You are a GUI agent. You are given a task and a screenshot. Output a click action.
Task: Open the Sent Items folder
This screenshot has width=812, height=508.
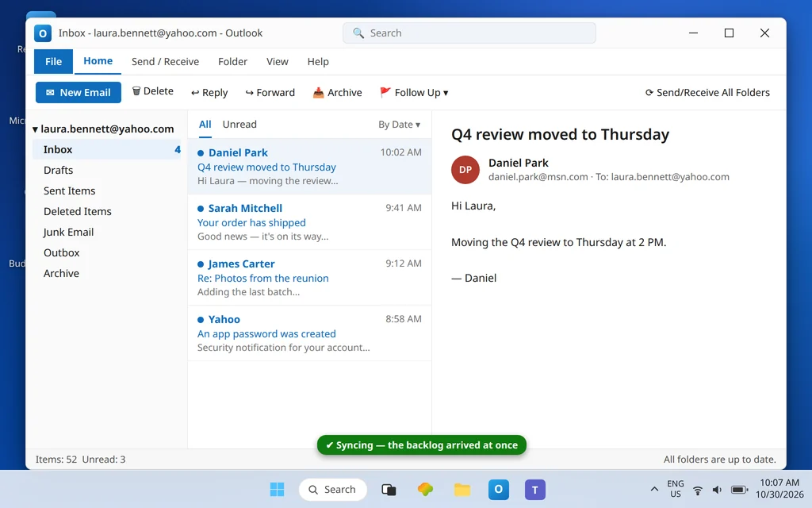(x=107, y=190)
